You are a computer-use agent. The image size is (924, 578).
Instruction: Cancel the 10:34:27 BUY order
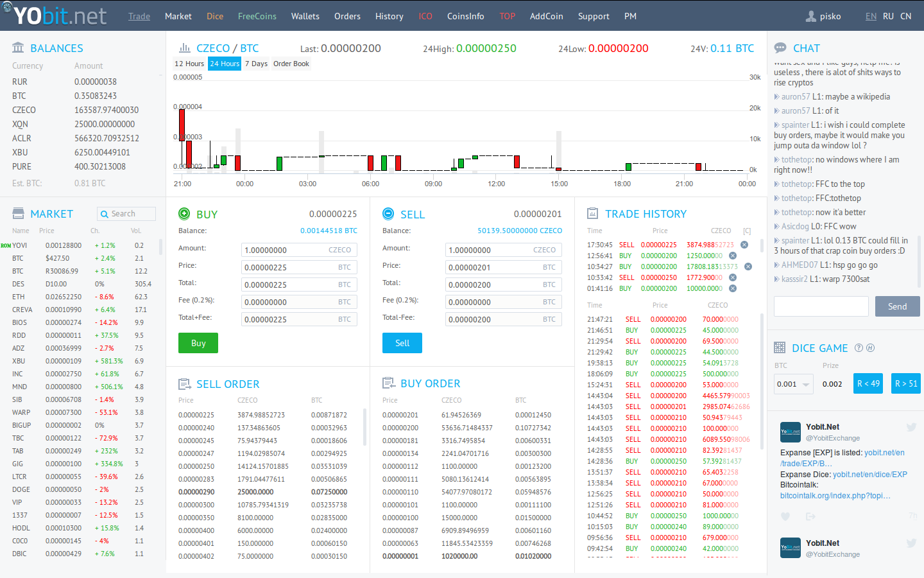tap(748, 267)
